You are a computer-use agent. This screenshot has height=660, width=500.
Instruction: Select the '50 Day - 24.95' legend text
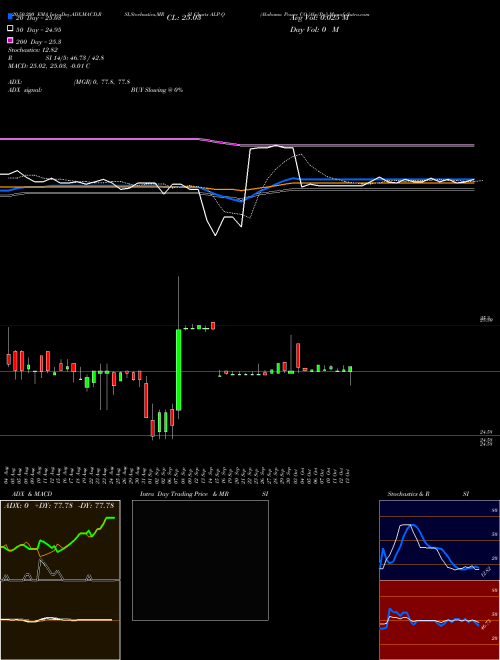click(39, 30)
